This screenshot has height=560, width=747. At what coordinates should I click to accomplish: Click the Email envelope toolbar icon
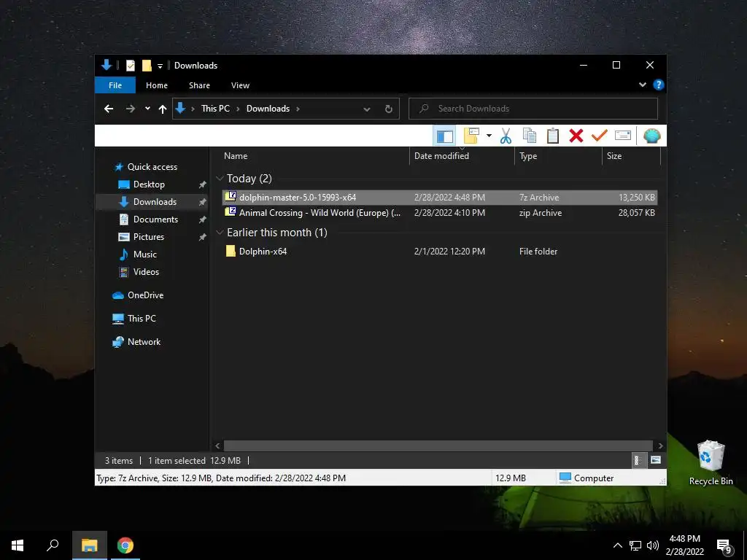coord(623,136)
